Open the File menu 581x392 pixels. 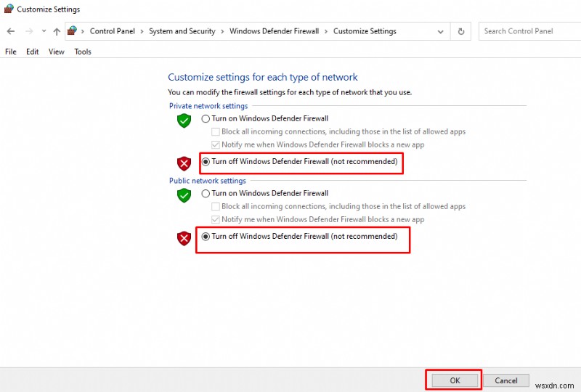tap(11, 52)
